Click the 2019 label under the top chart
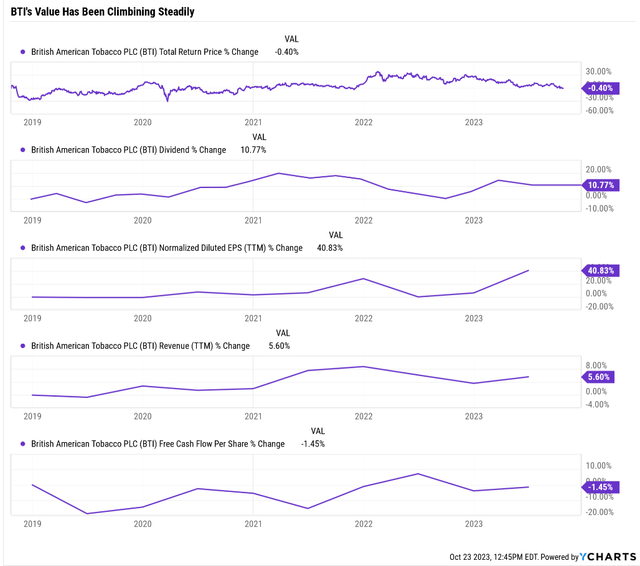Viewport: 640px width, 566px height. tap(31, 122)
